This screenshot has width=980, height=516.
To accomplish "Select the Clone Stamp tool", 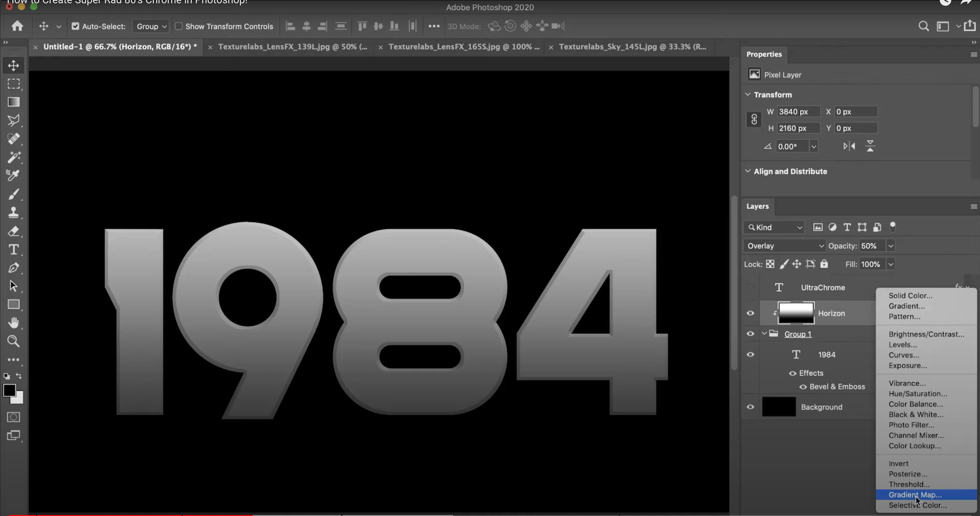I will click(x=14, y=212).
